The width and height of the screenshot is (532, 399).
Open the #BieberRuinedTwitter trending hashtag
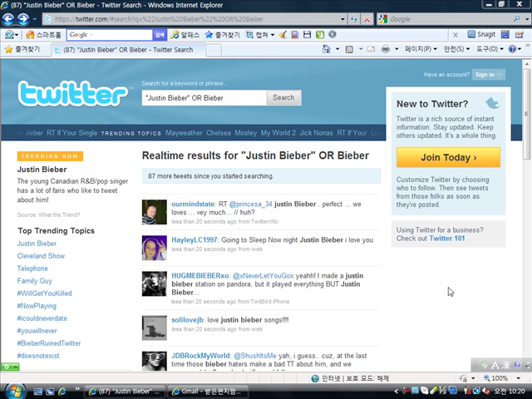click(49, 343)
